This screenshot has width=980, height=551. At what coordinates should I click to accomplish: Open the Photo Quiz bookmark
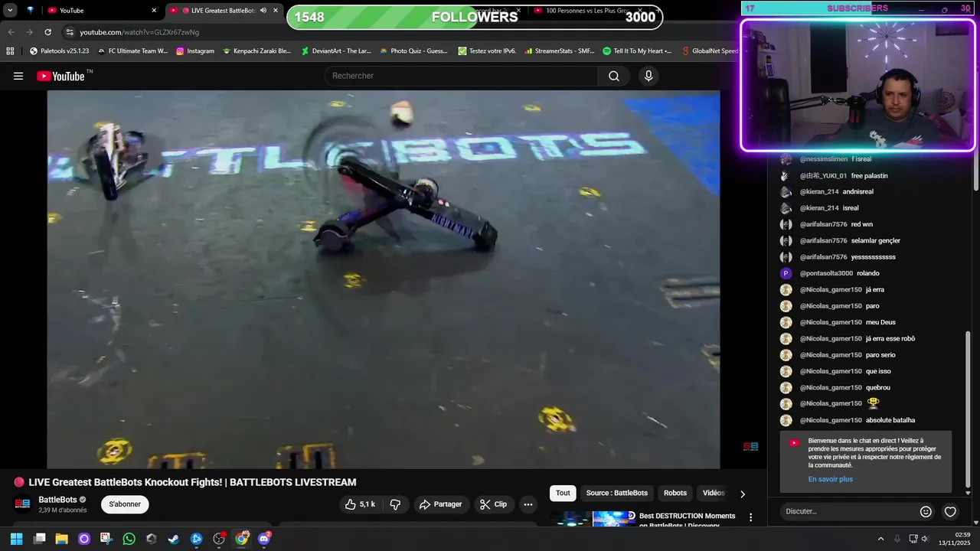(413, 51)
